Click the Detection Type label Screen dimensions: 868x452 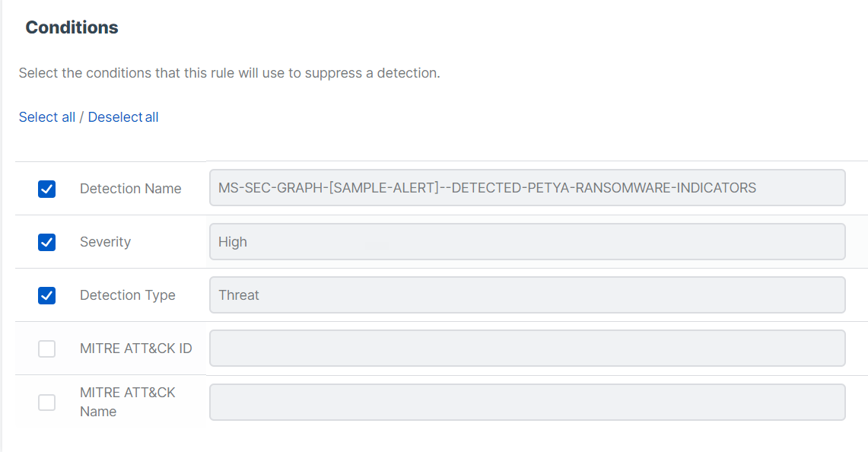(x=127, y=295)
